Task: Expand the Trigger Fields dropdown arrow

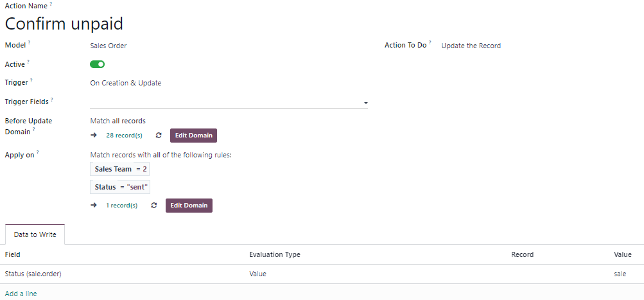Action: (365, 103)
